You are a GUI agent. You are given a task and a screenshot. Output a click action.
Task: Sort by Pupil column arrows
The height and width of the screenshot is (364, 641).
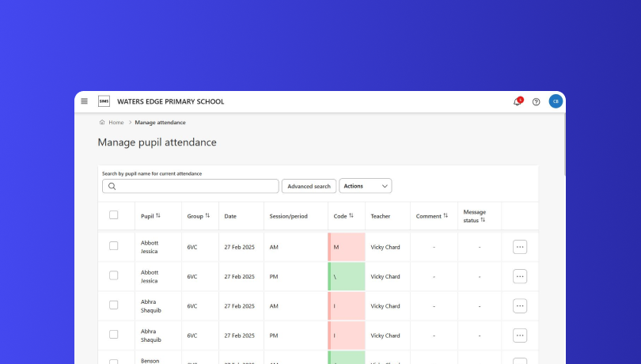[x=158, y=215]
